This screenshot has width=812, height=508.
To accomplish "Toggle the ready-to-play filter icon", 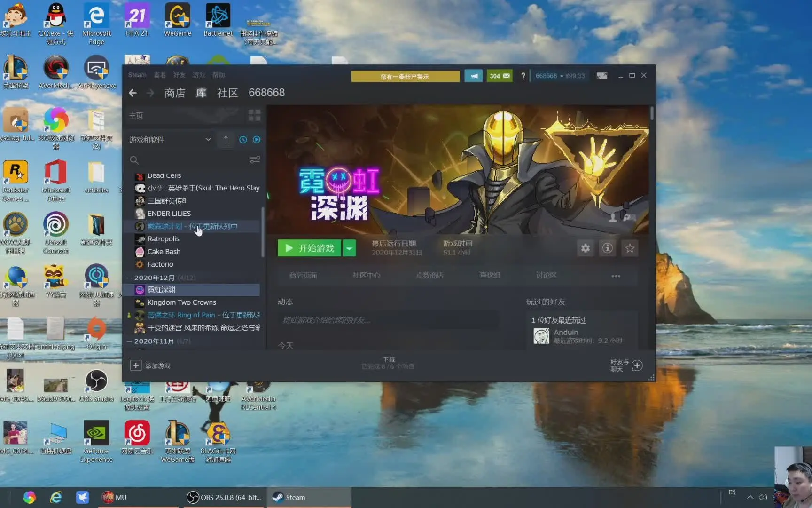I will (x=257, y=140).
